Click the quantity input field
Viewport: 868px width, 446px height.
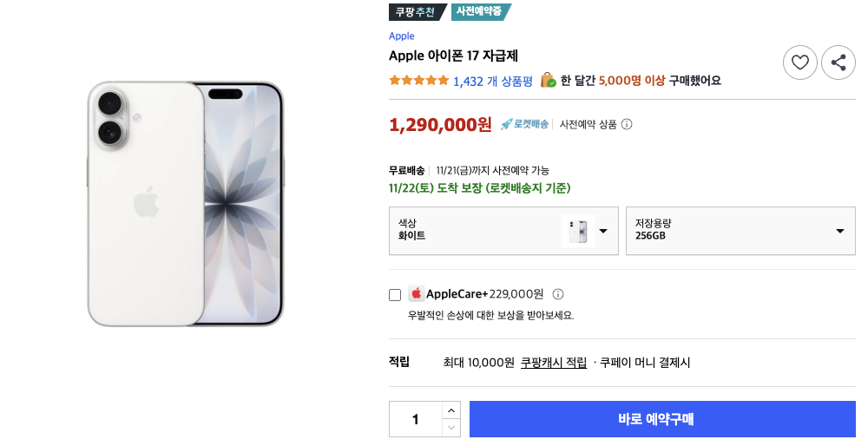pyautogui.click(x=416, y=419)
